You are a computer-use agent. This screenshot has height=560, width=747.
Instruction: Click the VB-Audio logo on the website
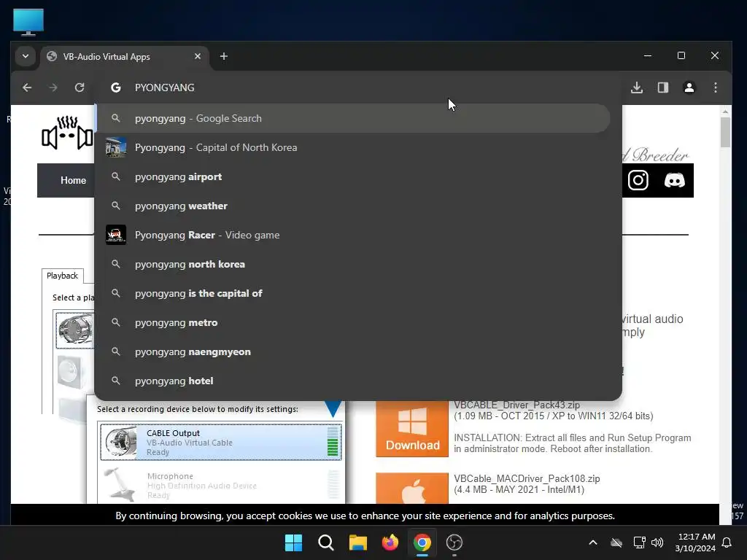[67, 133]
